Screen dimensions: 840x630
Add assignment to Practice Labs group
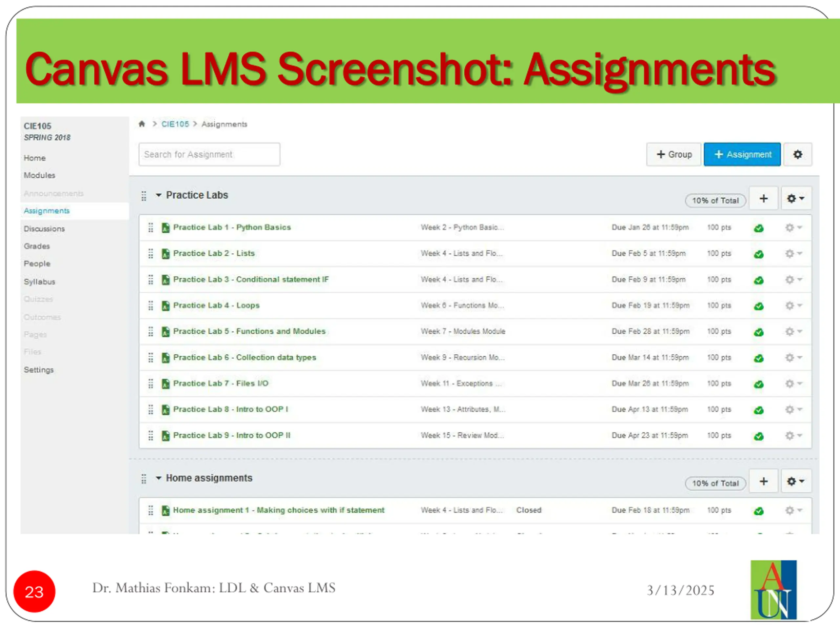763,198
